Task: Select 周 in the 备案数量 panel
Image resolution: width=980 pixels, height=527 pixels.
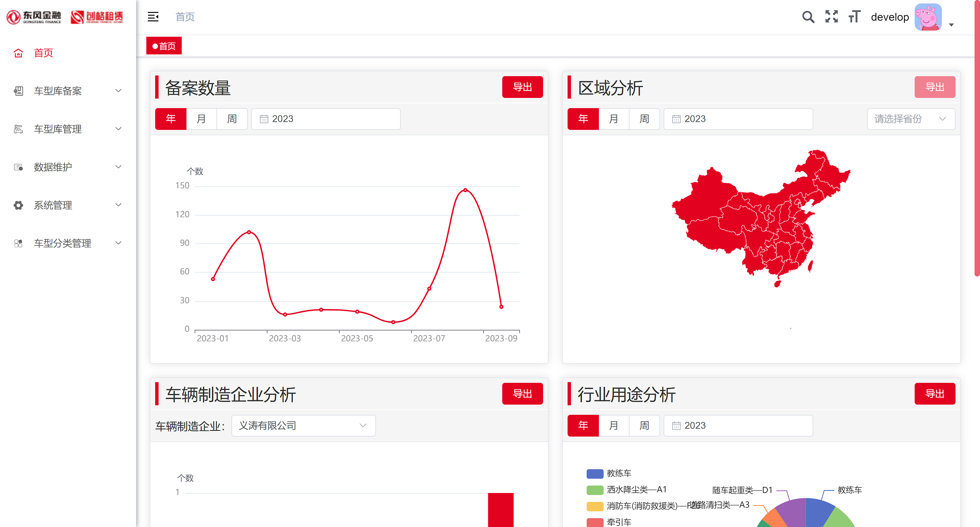Action: (x=232, y=119)
